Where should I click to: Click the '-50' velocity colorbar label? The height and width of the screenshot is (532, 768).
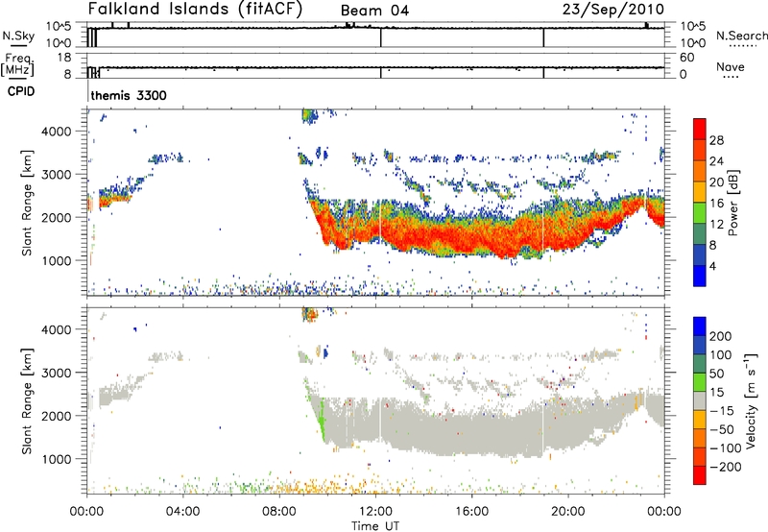click(722, 430)
